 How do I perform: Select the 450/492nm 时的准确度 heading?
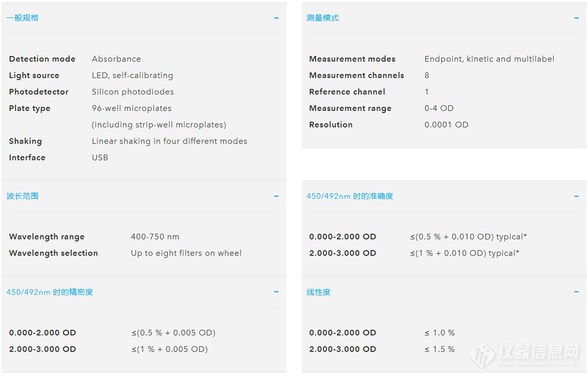click(350, 196)
